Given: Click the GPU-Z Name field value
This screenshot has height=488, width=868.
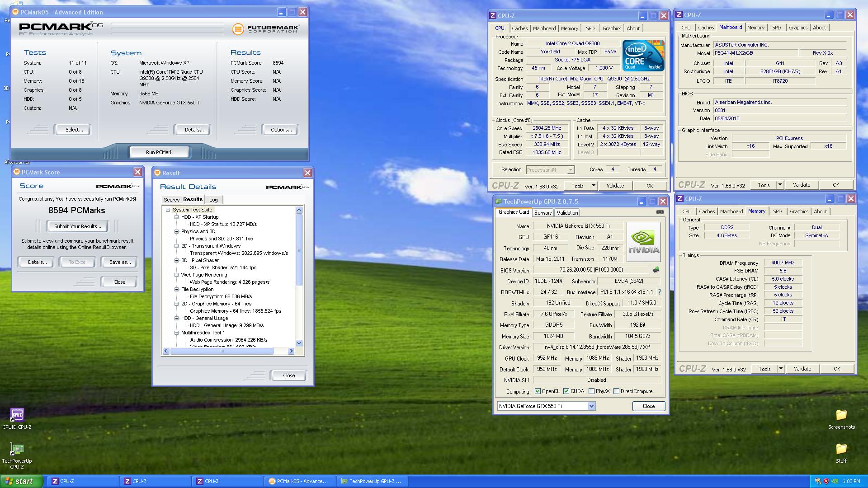Looking at the screenshot, I should tap(578, 226).
